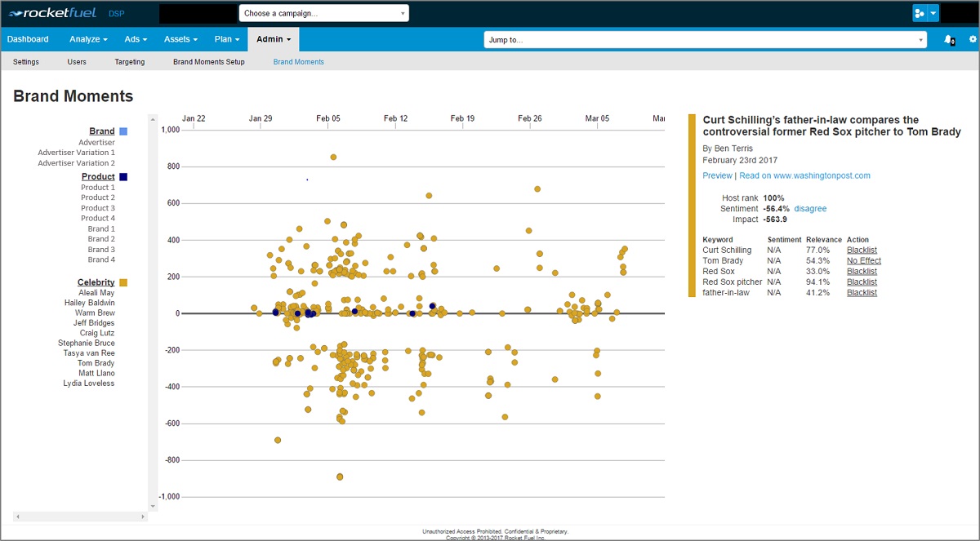The image size is (980, 541).
Task: Click the Feb 26 date axis label
Action: (530, 118)
